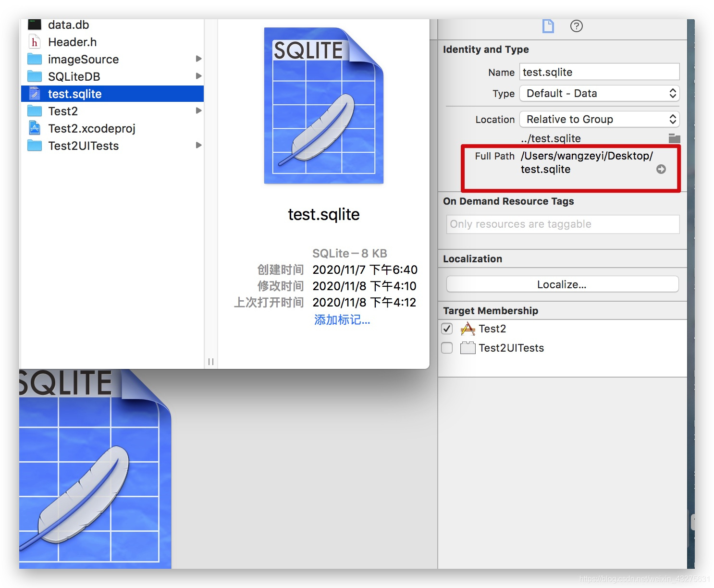Click the Test2 target name label

click(x=492, y=329)
